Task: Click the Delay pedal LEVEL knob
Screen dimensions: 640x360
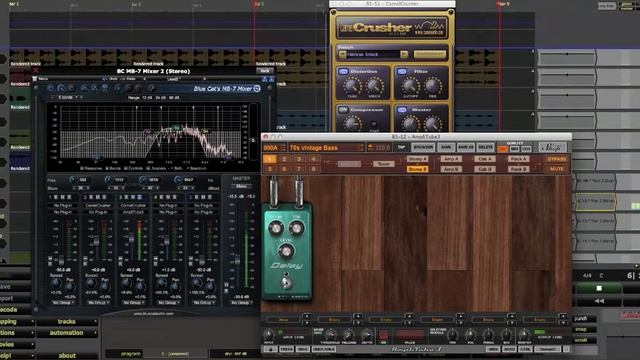Action: point(286,251)
